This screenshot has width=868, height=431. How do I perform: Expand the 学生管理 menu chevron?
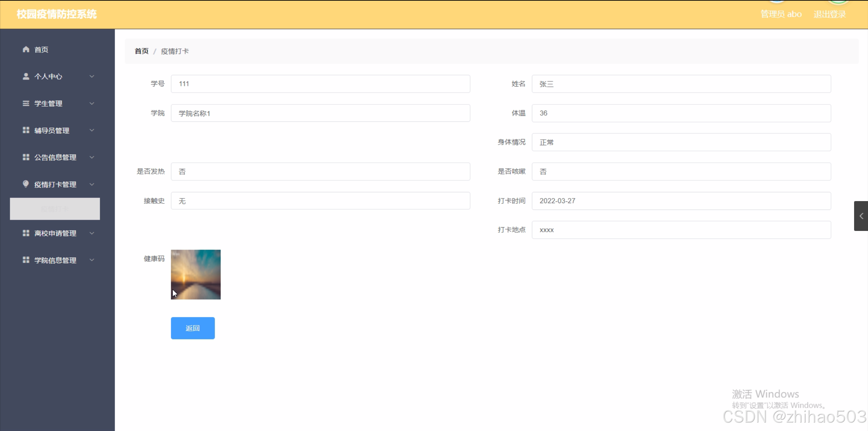92,103
